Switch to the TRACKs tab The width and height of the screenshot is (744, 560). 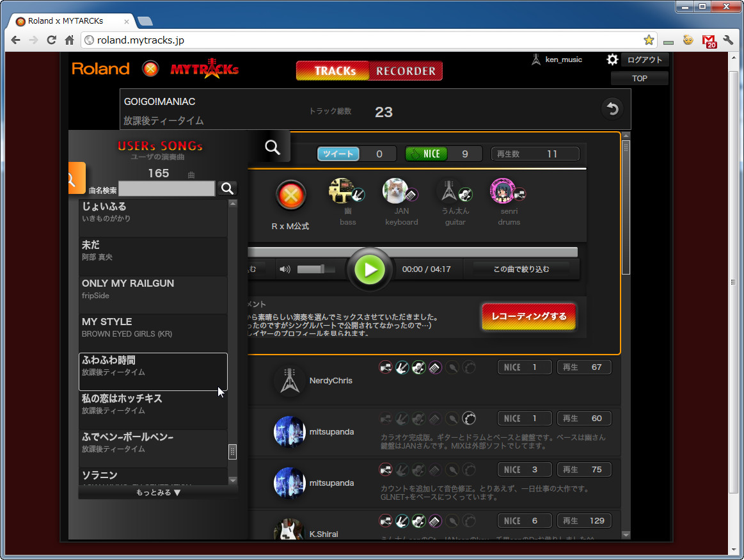[333, 70]
